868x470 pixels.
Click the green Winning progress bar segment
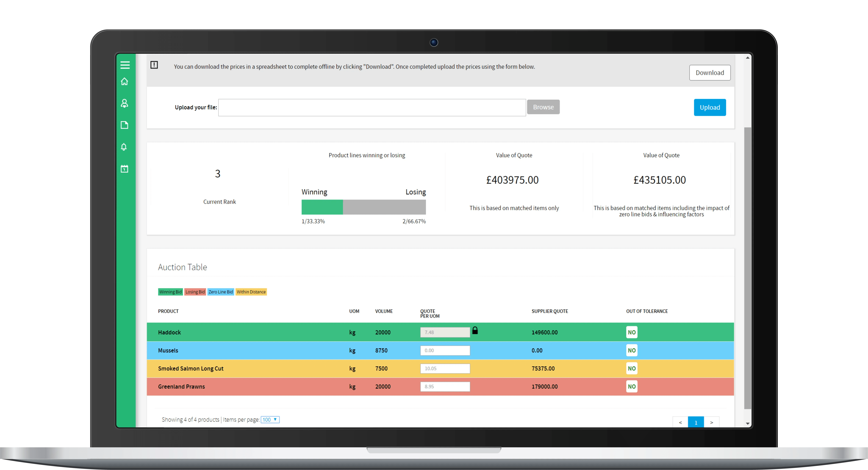[x=322, y=207]
